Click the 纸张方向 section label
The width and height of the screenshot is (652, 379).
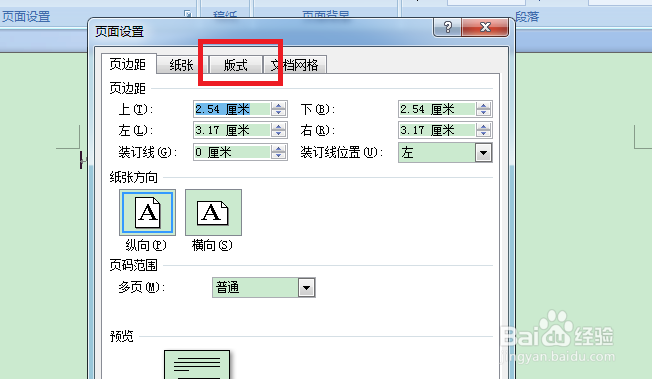click(x=133, y=178)
